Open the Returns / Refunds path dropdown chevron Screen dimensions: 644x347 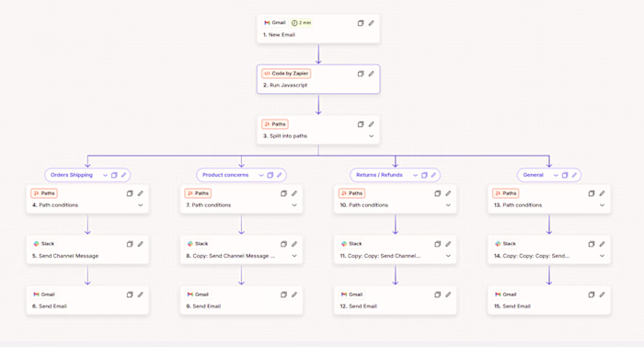click(x=415, y=175)
